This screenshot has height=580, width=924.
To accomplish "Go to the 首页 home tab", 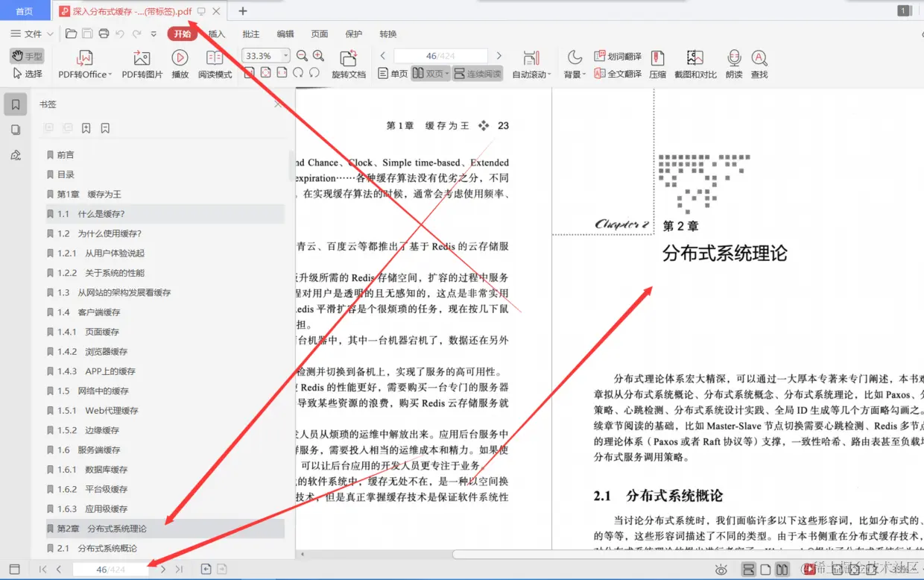I will (25, 11).
